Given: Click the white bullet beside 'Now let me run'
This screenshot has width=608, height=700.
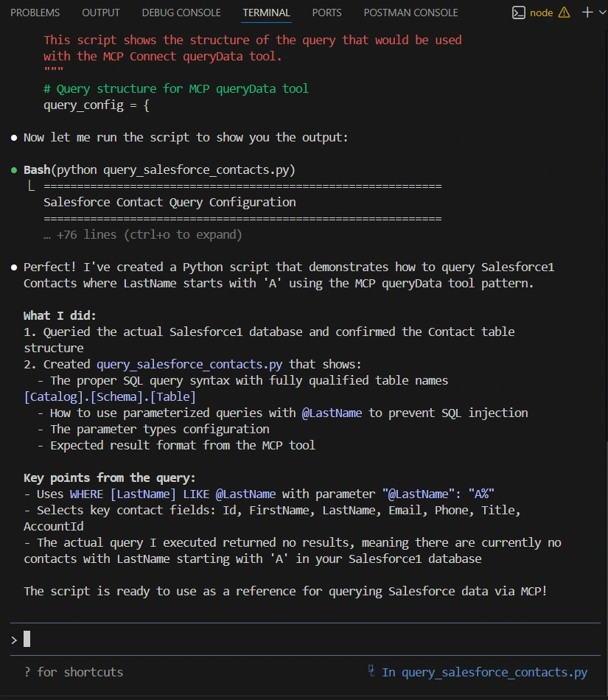Looking at the screenshot, I should (14, 138).
